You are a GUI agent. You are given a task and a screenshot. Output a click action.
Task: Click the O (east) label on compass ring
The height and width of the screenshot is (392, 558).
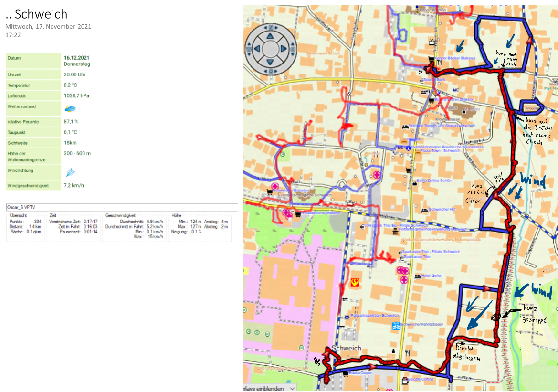point(292,49)
